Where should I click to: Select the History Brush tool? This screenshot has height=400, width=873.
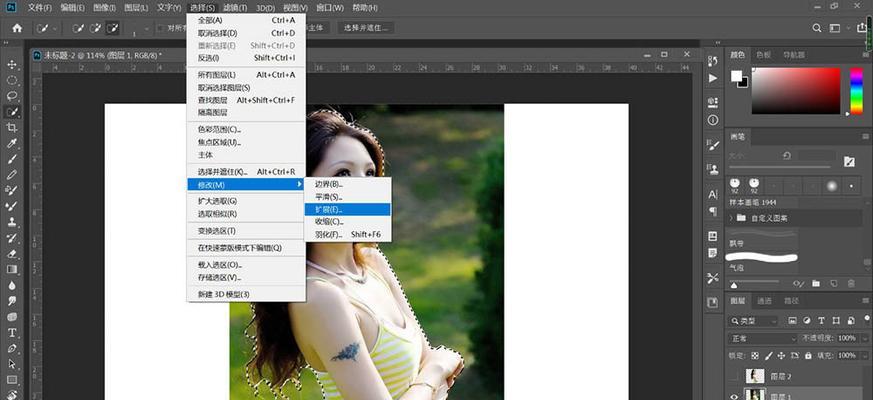11,238
